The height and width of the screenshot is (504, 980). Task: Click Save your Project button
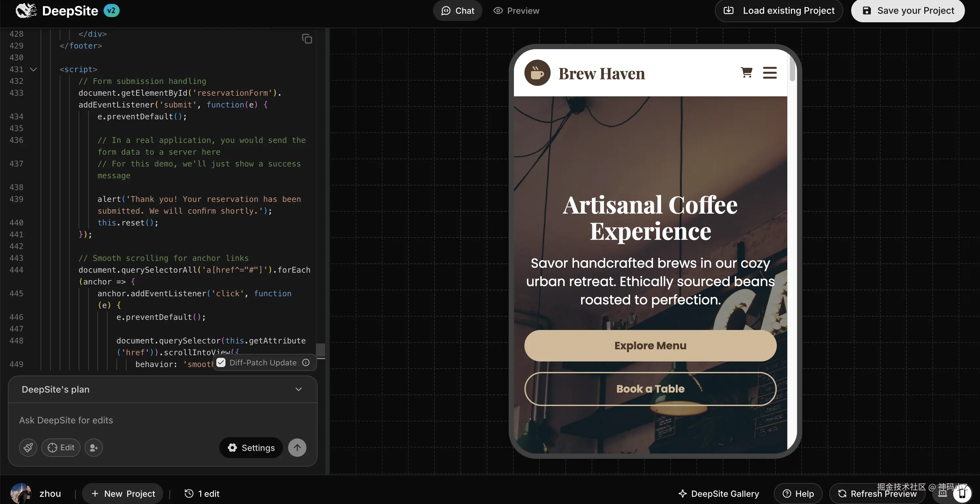pos(908,11)
